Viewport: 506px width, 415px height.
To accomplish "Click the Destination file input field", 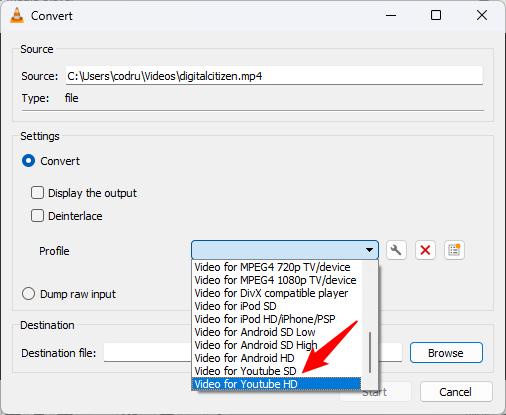I will pyautogui.click(x=253, y=352).
